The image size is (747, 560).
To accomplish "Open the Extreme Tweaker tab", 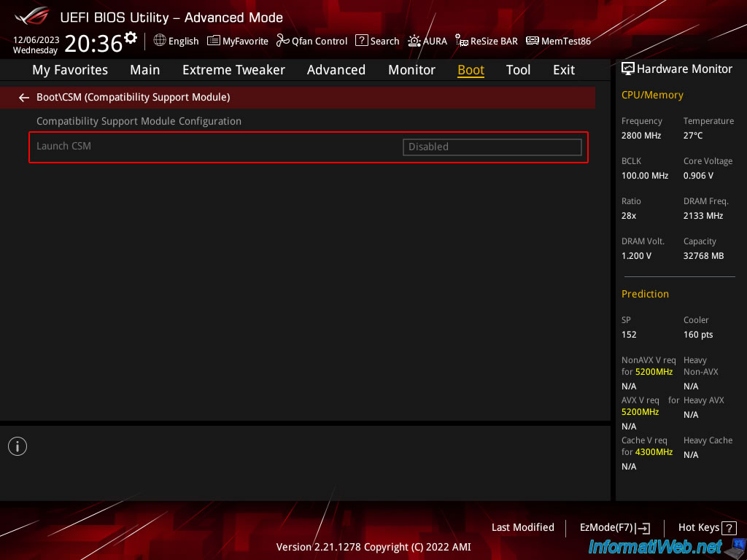I will [x=233, y=70].
